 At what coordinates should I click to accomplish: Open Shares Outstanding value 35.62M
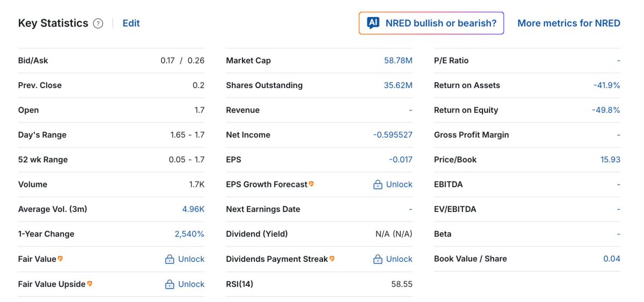coord(398,85)
